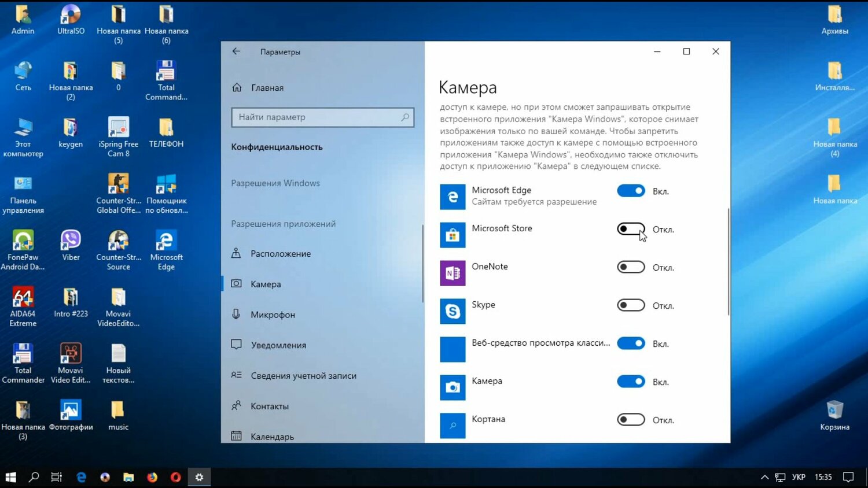The height and width of the screenshot is (488, 868).
Task: Click the search magnifier icon in Settings
Action: point(405,117)
